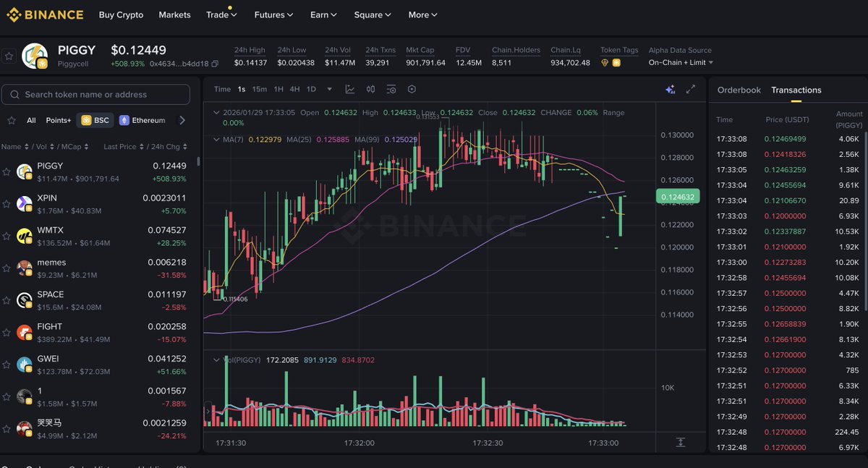Screen dimensions: 868x468
Task: Click the search token name input
Action: [x=96, y=94]
